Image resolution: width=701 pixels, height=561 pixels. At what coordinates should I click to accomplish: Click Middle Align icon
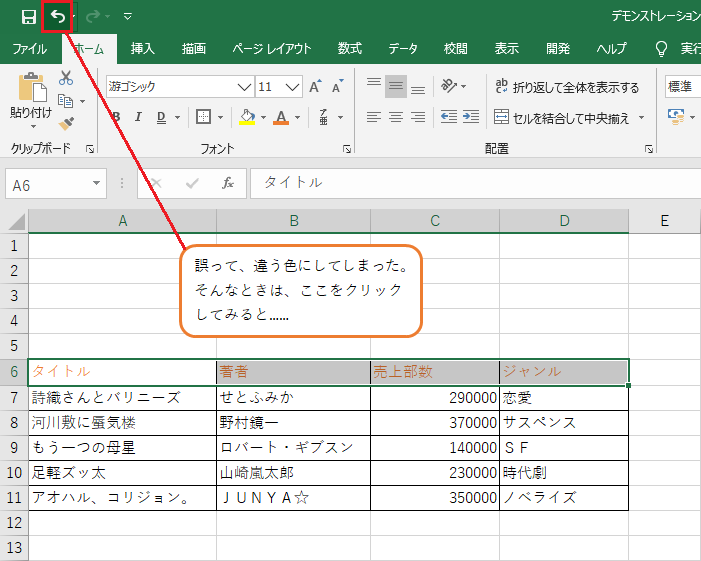click(396, 85)
